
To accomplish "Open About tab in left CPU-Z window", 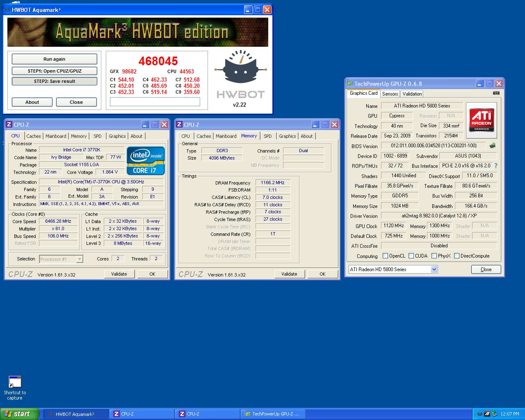I will click(x=137, y=136).
